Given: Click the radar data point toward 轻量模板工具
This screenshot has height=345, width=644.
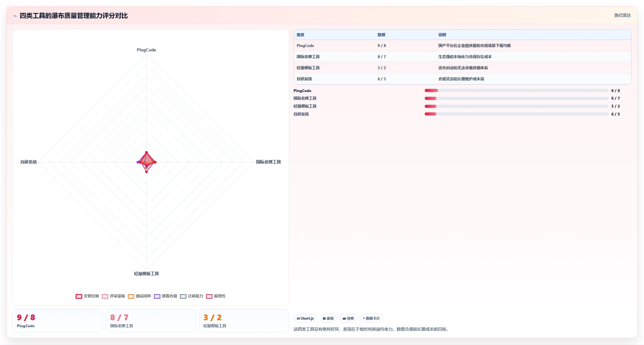Looking at the screenshot, I should coord(146,172).
